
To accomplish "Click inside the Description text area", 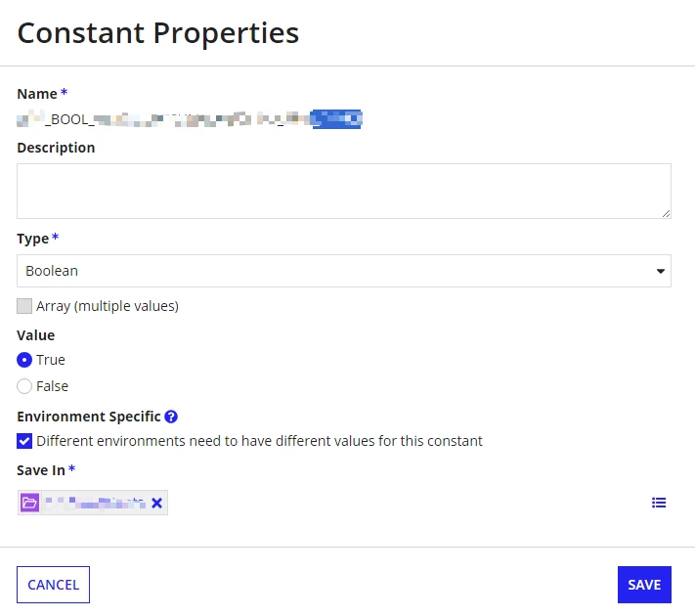I will [x=344, y=191].
